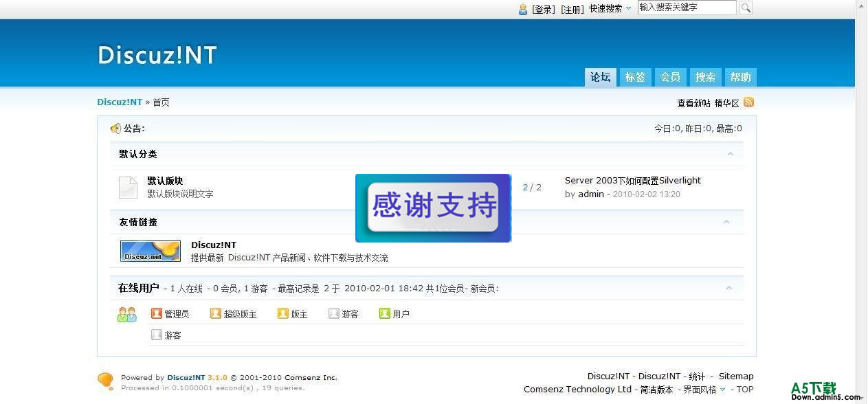The width and height of the screenshot is (868, 404).
Task: Click the Discuz!NT breadcrumb link
Action: [x=120, y=102]
